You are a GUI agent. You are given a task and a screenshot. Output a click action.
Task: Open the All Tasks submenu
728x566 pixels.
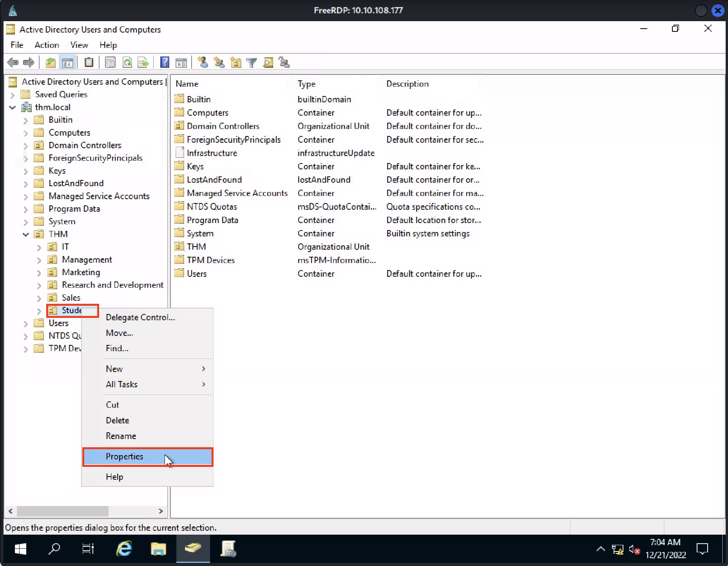click(148, 385)
